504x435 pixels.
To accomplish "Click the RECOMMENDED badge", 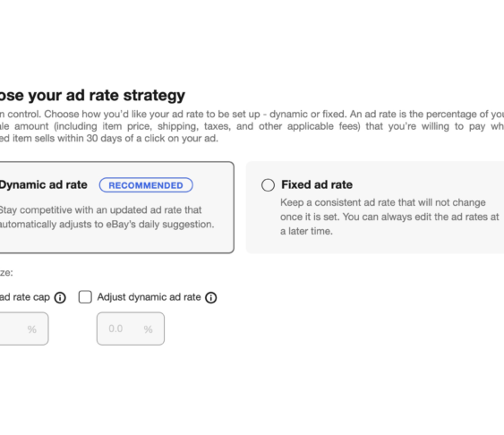I will tap(146, 185).
